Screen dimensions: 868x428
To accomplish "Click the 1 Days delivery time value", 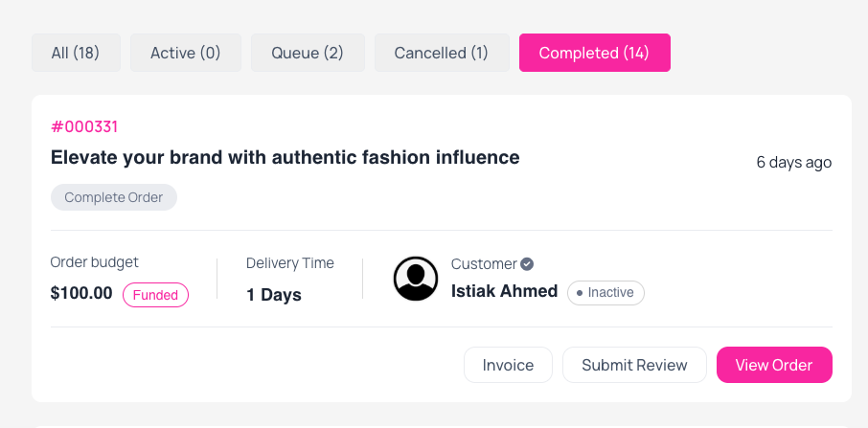I will [x=274, y=295].
